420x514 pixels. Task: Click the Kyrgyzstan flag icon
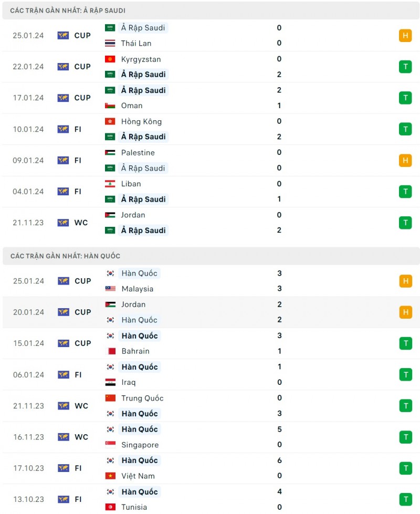110,59
